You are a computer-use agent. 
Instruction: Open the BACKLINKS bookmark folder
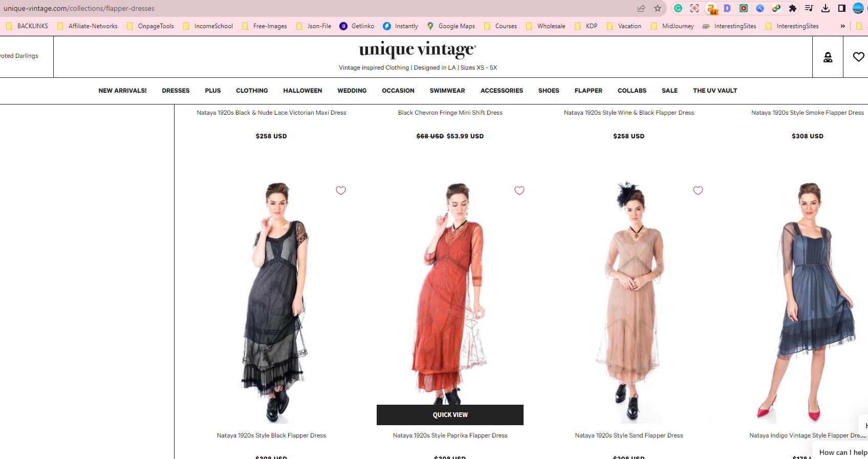27,26
